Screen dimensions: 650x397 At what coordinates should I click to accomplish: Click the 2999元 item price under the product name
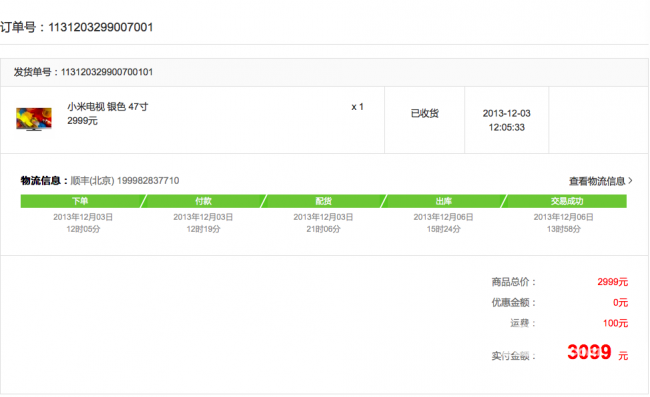(82, 121)
